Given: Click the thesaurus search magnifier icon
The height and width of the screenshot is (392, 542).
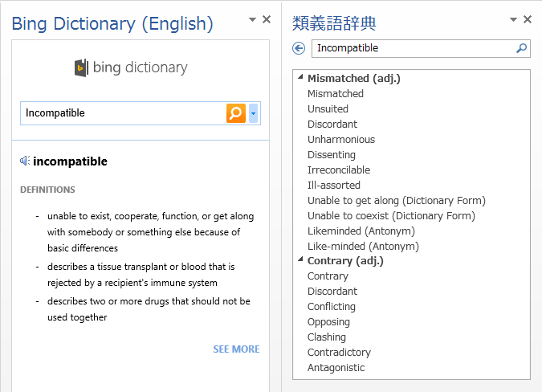Looking at the screenshot, I should click(x=522, y=48).
